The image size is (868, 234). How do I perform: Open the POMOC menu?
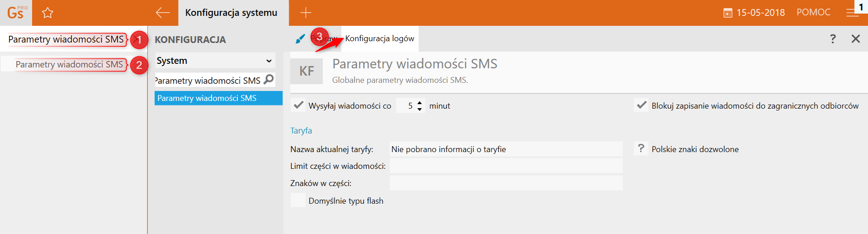tap(813, 13)
